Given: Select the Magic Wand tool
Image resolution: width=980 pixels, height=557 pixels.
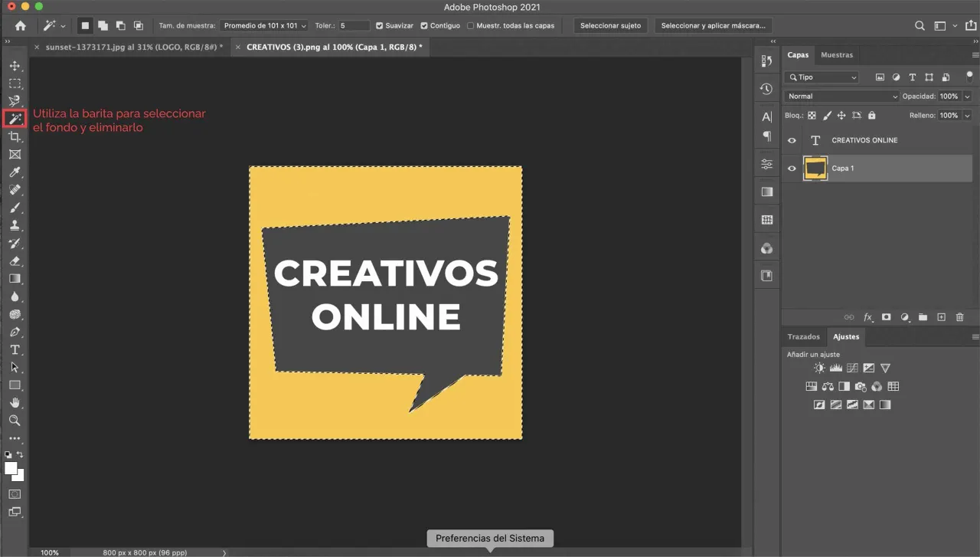Looking at the screenshot, I should 15,119.
